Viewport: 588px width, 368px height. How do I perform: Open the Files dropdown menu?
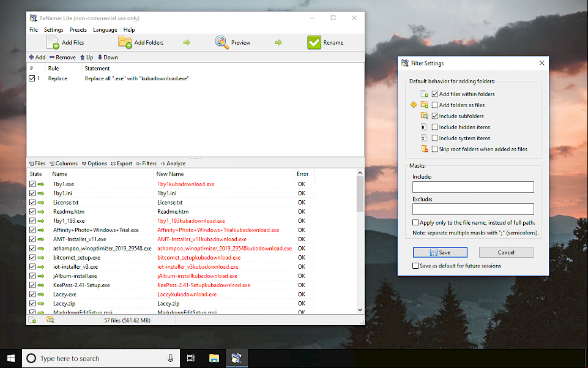tap(37, 163)
